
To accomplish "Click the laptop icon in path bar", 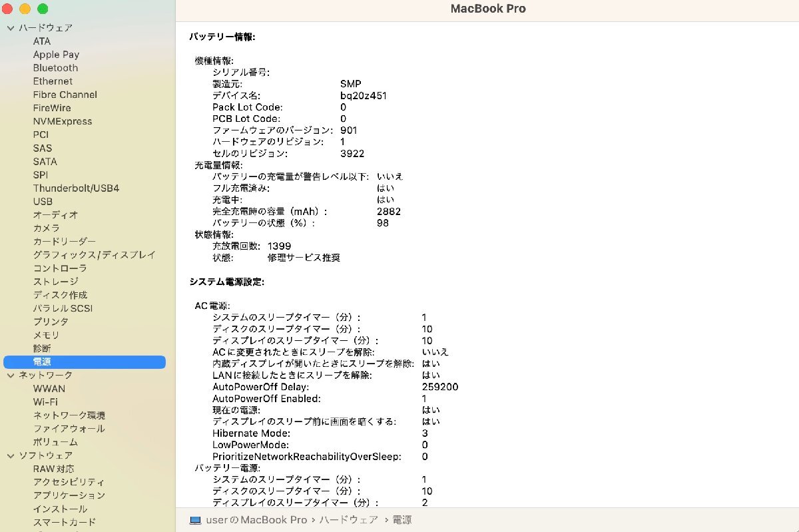I will click(195, 520).
